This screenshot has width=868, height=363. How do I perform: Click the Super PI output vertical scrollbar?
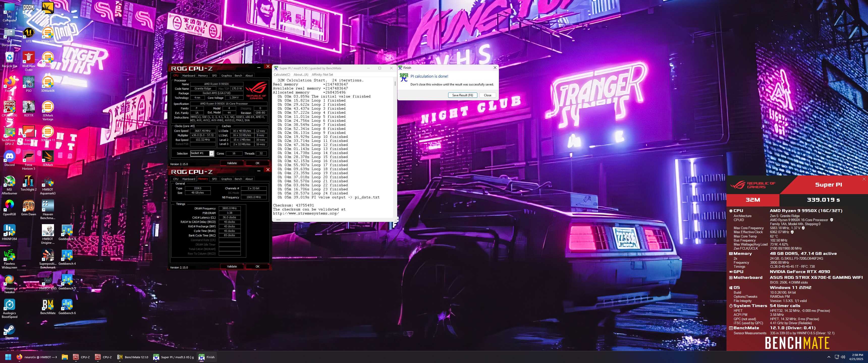click(395, 147)
